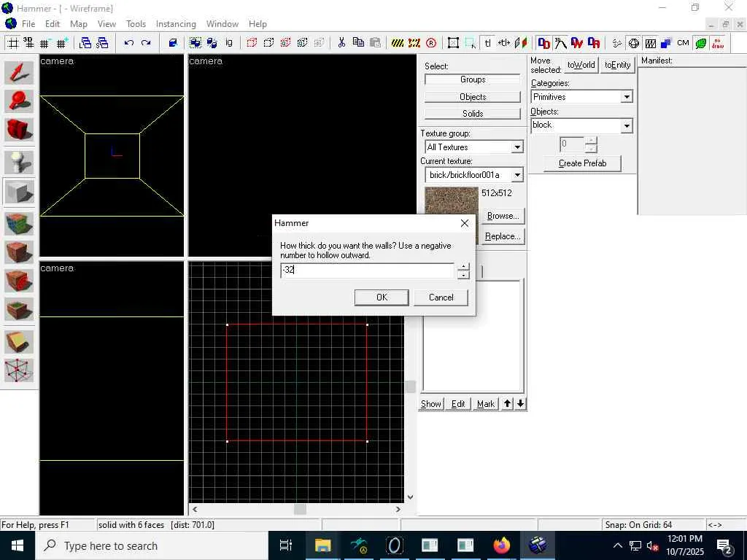
Task: Select the Magnify tool in left toolbar
Action: pos(20,102)
